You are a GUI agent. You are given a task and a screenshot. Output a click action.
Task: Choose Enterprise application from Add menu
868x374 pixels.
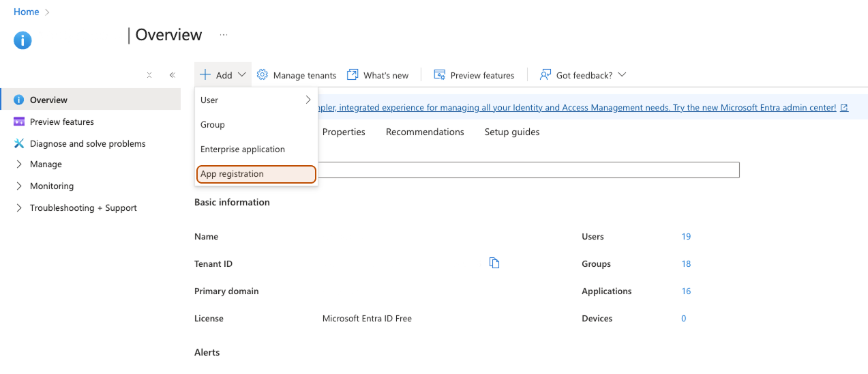point(256,149)
